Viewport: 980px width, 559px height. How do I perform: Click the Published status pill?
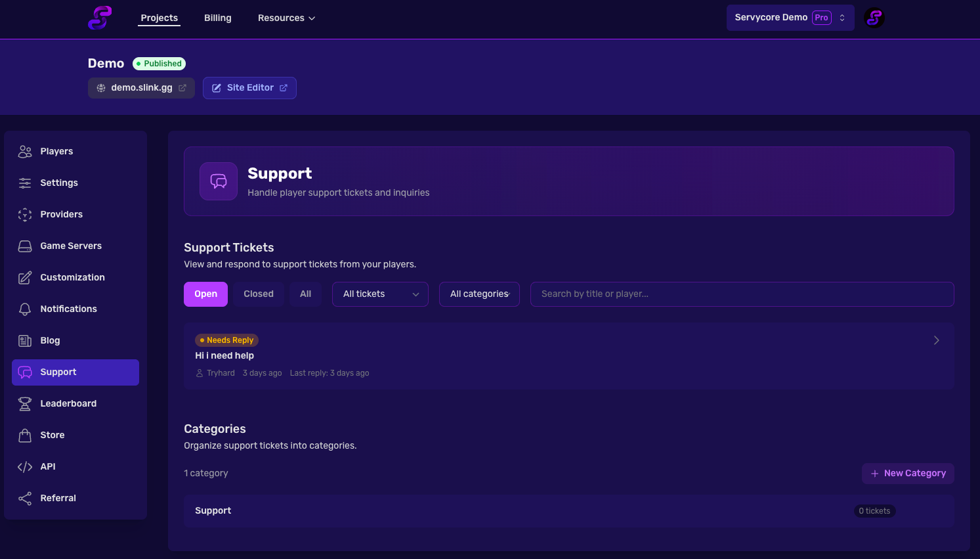159,63
